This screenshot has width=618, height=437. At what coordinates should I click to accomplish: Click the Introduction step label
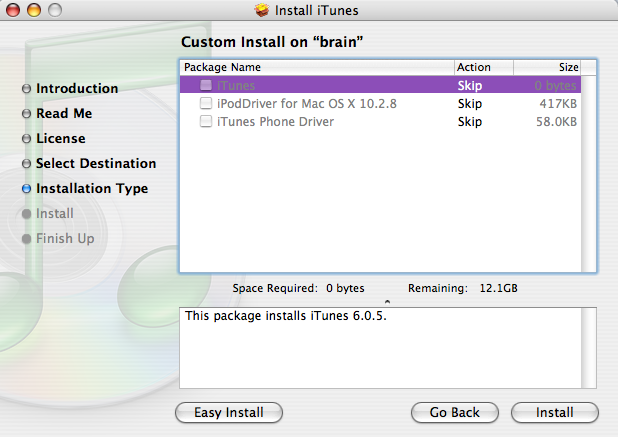(x=77, y=89)
